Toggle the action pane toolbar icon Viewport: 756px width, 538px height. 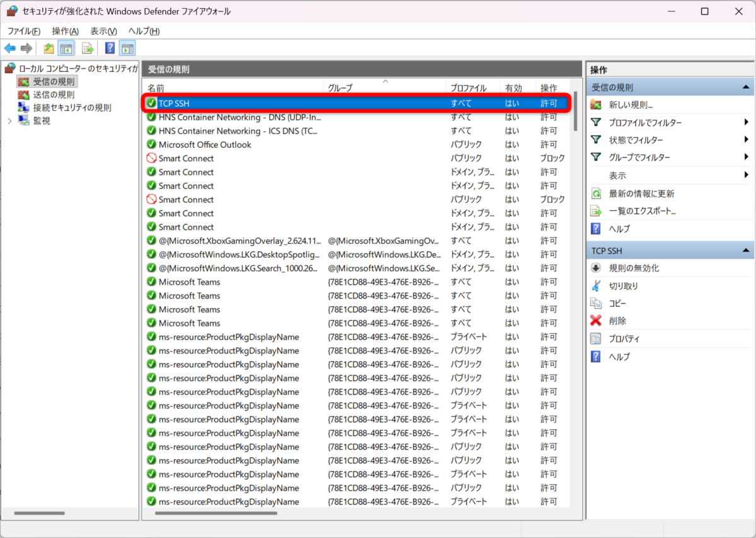click(x=127, y=48)
